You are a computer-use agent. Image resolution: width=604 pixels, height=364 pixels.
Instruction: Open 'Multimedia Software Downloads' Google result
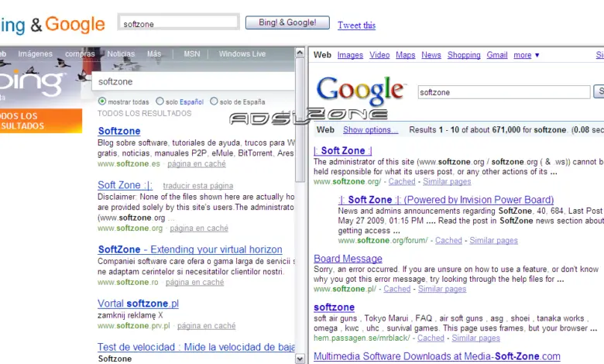437,356
